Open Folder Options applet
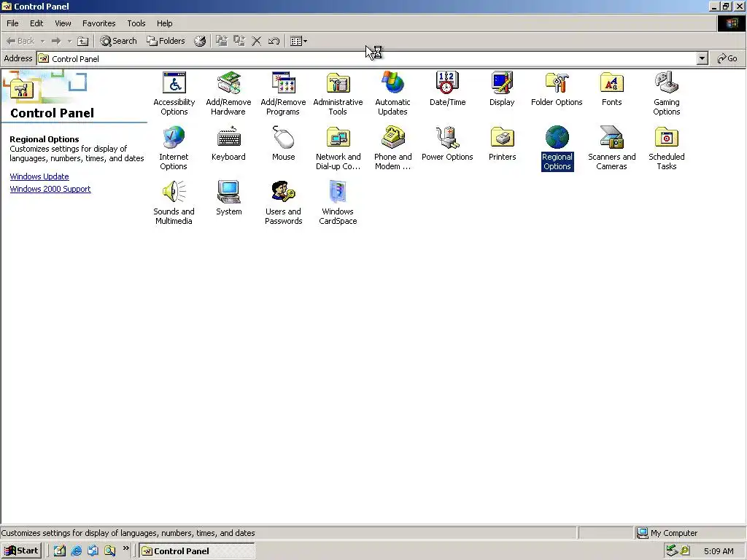747x560 pixels. pos(557,89)
